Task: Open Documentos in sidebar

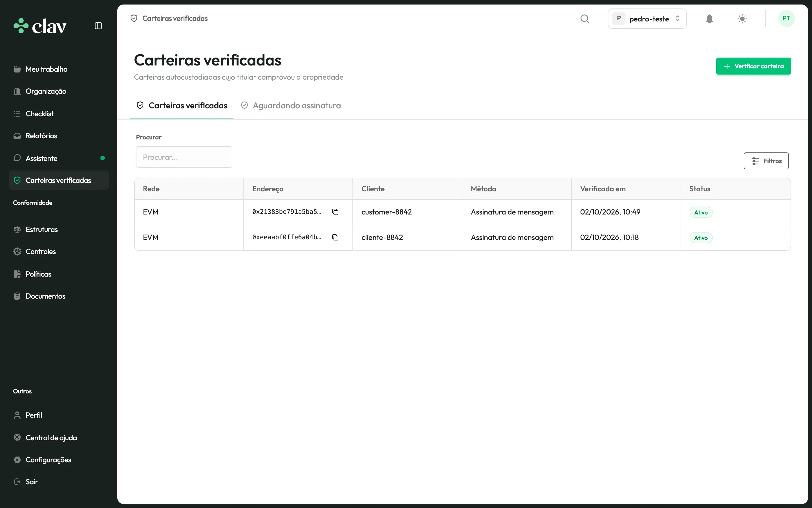Action: 59,296
